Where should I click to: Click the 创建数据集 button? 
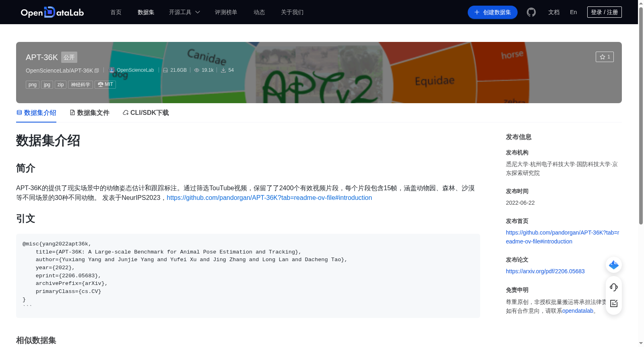[x=493, y=12]
